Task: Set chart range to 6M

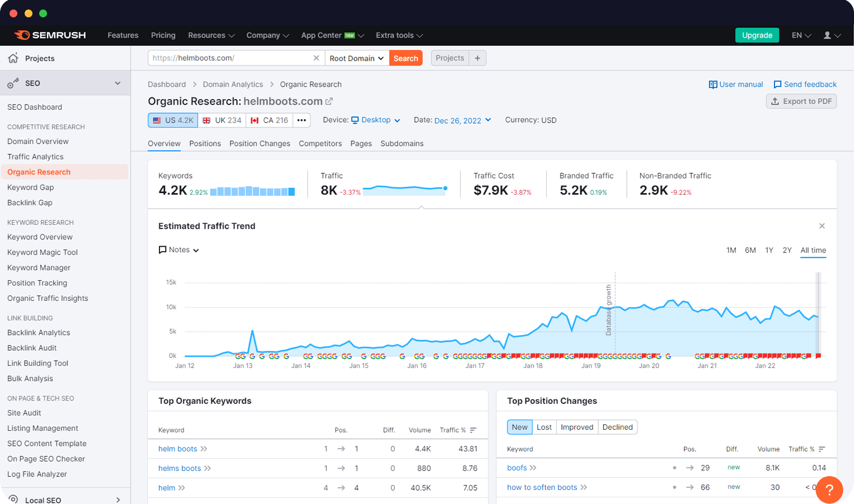Action: [750, 250]
